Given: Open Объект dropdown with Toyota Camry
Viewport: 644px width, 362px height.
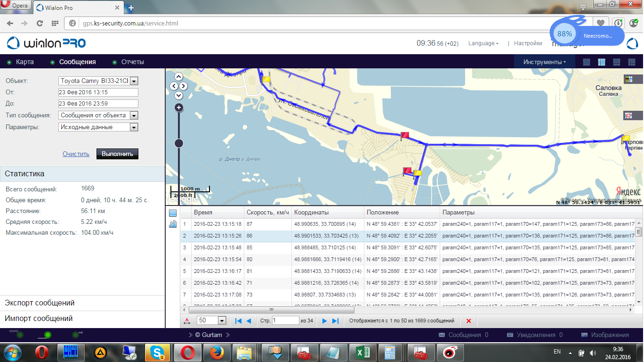Looking at the screenshot, I should (x=134, y=81).
